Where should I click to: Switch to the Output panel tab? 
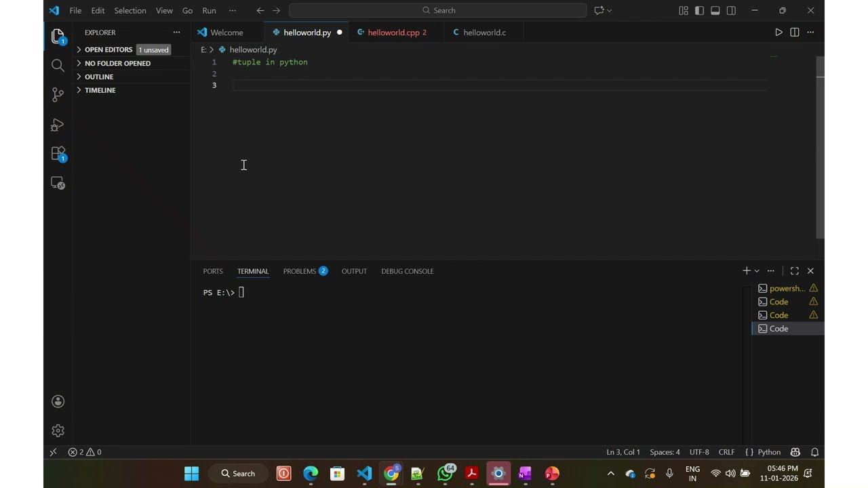point(354,271)
